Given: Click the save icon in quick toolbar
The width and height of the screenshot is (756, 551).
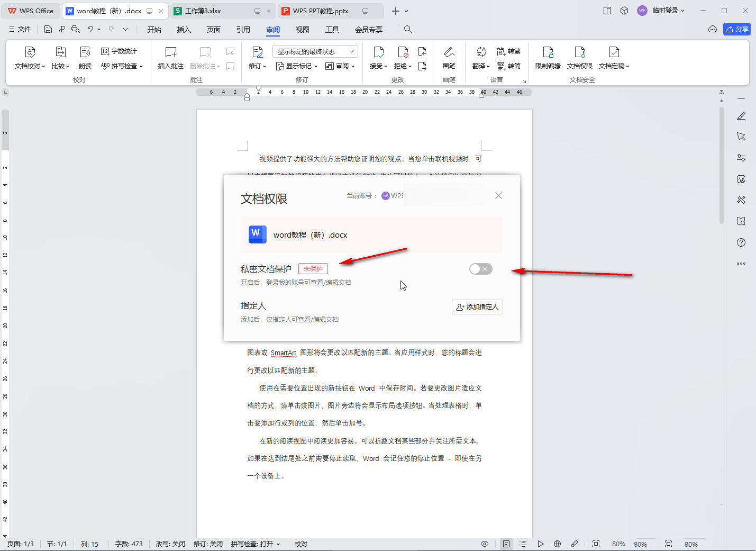Looking at the screenshot, I should (48, 29).
